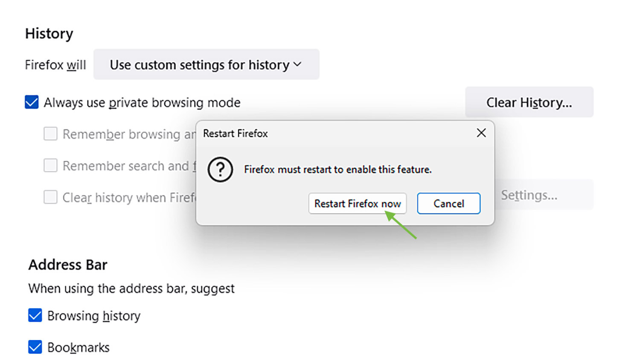640x364 pixels.
Task: Click the question mark icon in dialog
Action: point(220,169)
